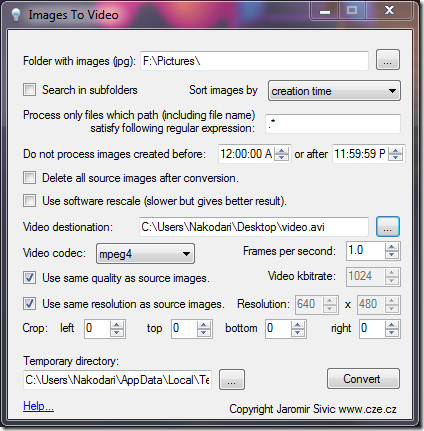Browse for the images folder with ellipsis button
This screenshot has height=431, width=424.
(388, 60)
